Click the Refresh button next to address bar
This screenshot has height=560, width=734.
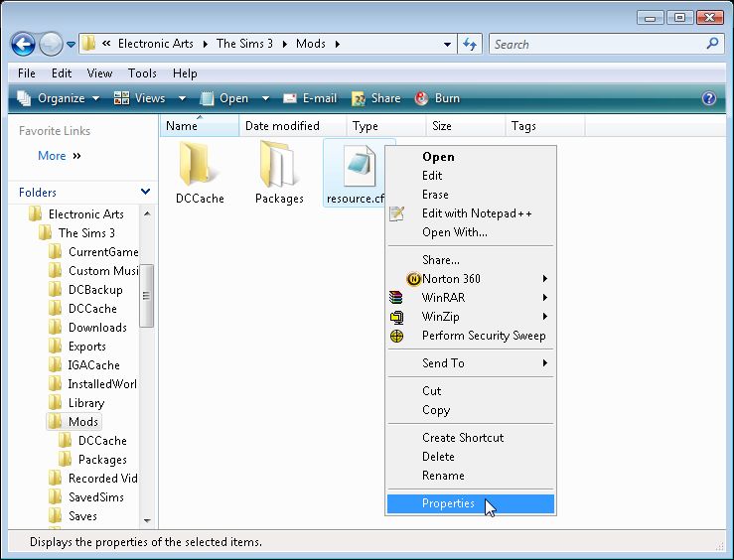pyautogui.click(x=470, y=45)
